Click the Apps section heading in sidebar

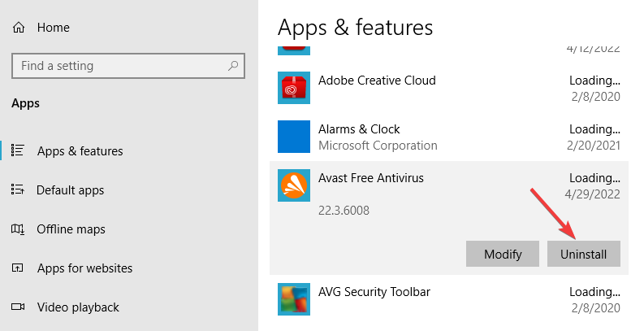pyautogui.click(x=25, y=103)
